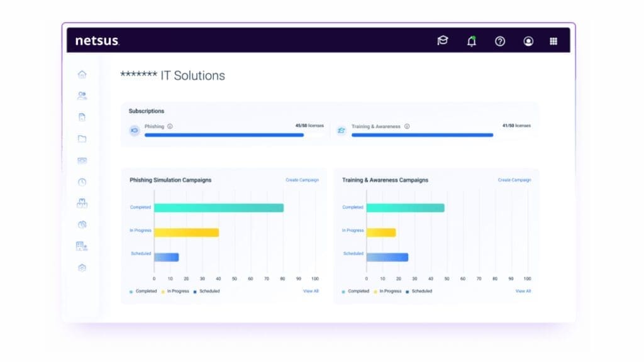644x362 pixels.
Task: Open the building organization sidebar icon
Action: click(x=82, y=246)
